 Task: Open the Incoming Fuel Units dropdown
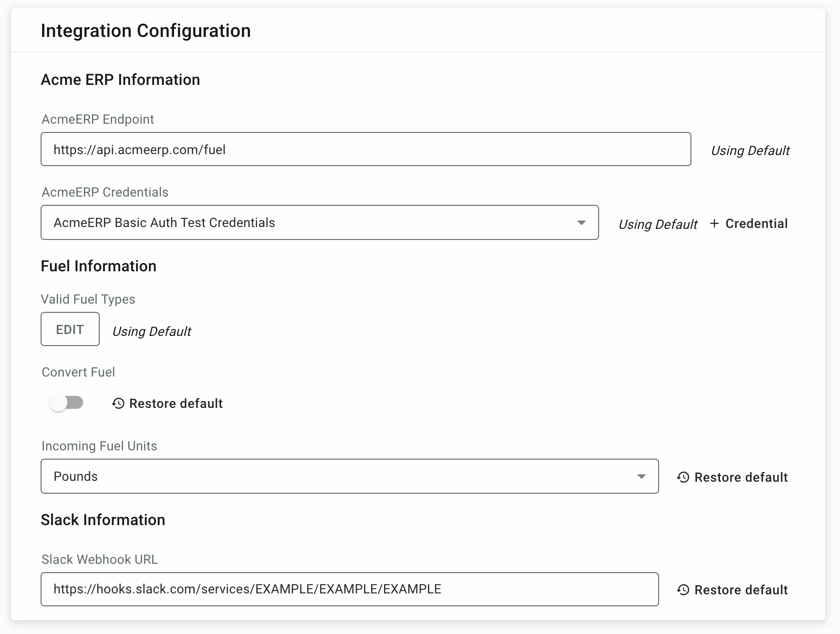349,476
